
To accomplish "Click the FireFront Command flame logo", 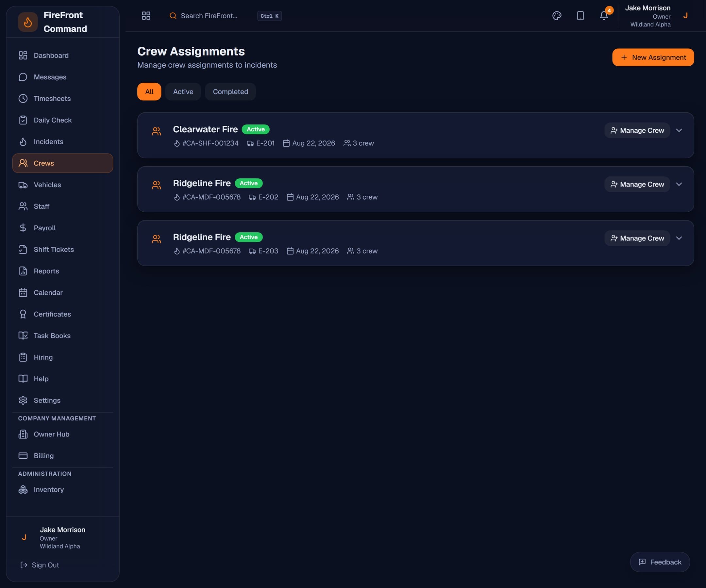I will [x=28, y=22].
